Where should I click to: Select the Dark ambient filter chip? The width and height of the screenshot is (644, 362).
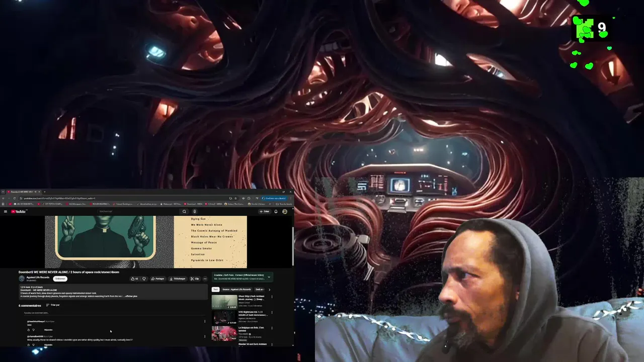(x=260, y=290)
